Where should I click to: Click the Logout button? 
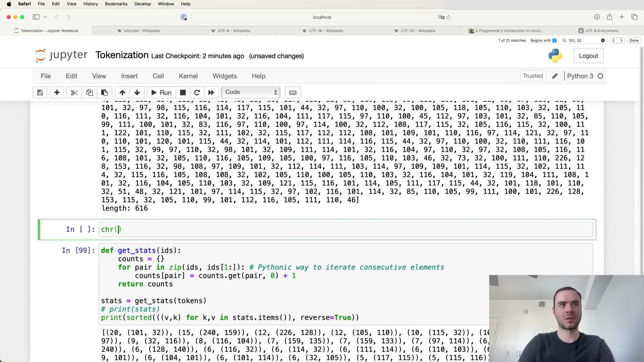click(588, 56)
